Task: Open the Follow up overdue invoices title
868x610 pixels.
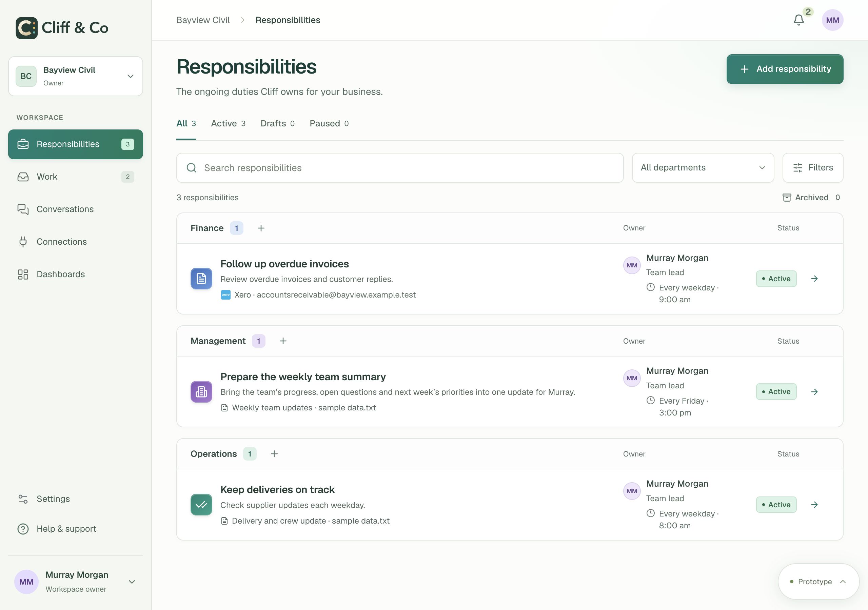Action: point(285,264)
